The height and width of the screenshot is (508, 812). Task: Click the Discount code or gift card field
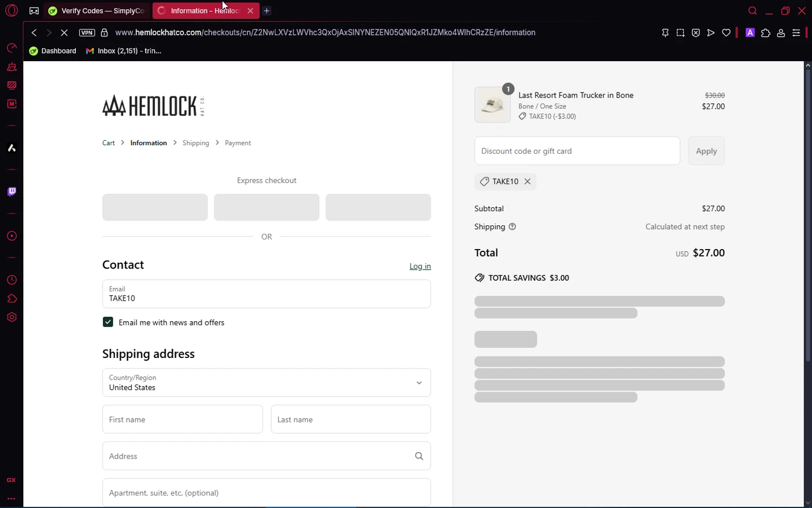click(x=577, y=151)
